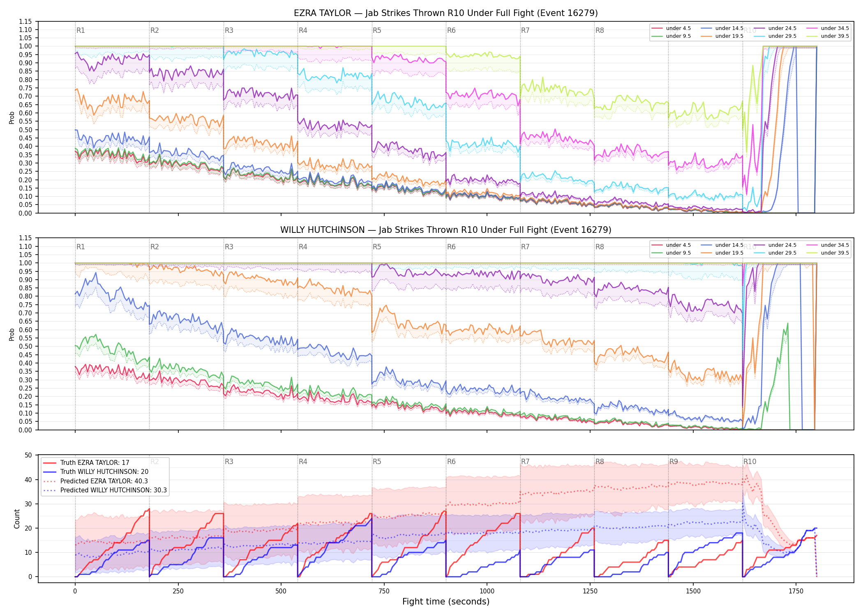This screenshot has height=616, width=863.
Task: Select 'under 19.5' legend entry in Ezra Taylor chart
Action: click(x=722, y=36)
